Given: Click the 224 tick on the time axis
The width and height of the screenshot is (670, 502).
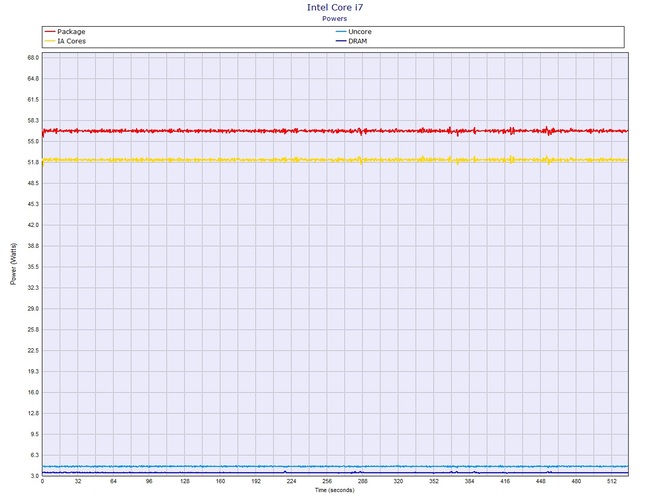Looking at the screenshot, I should click(x=291, y=481).
